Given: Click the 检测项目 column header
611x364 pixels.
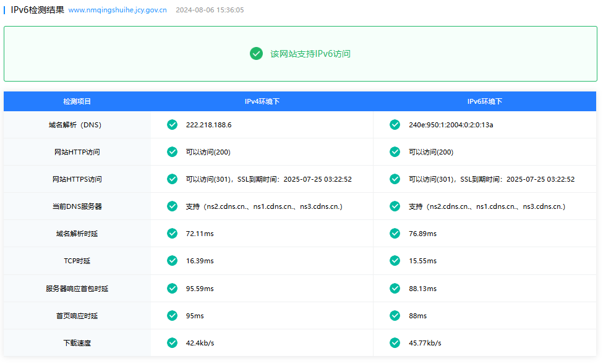Looking at the screenshot, I should 77,101.
